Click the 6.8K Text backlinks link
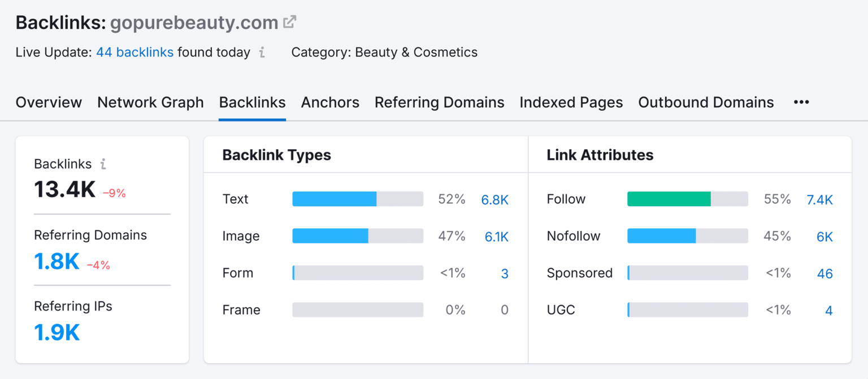This screenshot has height=379, width=868. click(495, 199)
